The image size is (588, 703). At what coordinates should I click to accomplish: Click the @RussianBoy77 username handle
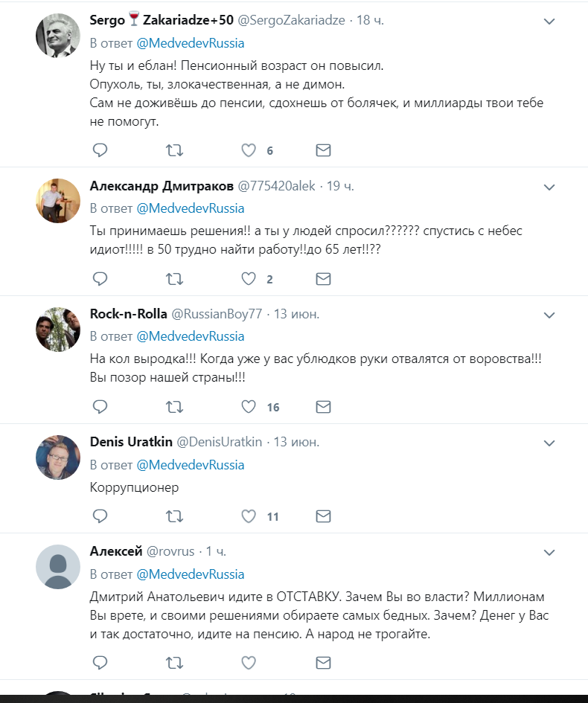[217, 314]
